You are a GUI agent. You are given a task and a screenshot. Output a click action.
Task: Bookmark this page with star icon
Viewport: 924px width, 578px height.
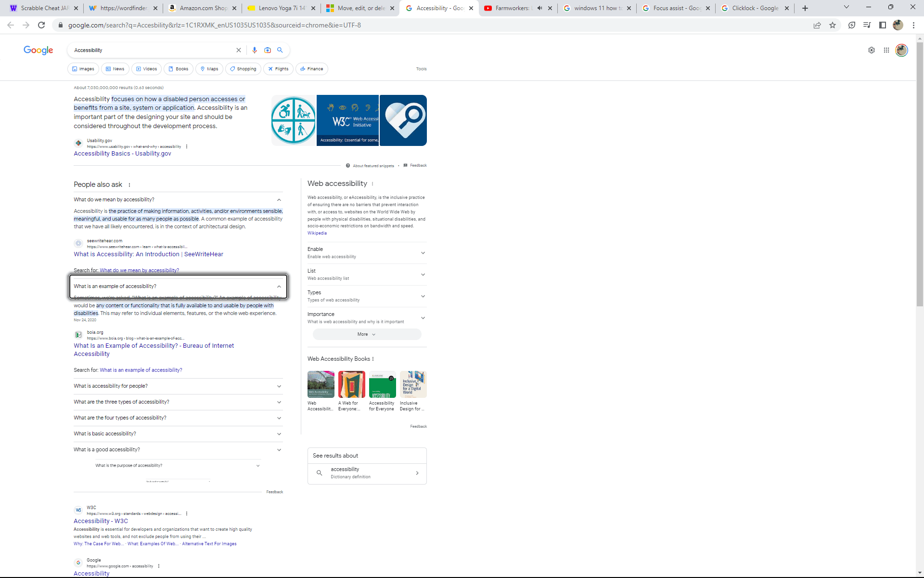(832, 25)
